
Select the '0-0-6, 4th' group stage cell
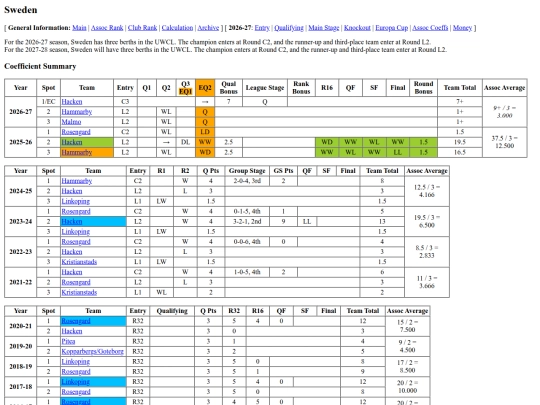[247, 241]
